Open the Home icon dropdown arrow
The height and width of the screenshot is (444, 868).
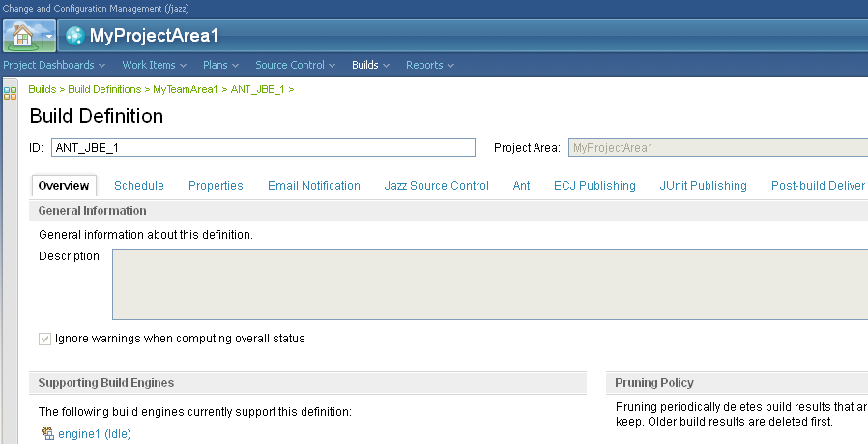click(48, 36)
